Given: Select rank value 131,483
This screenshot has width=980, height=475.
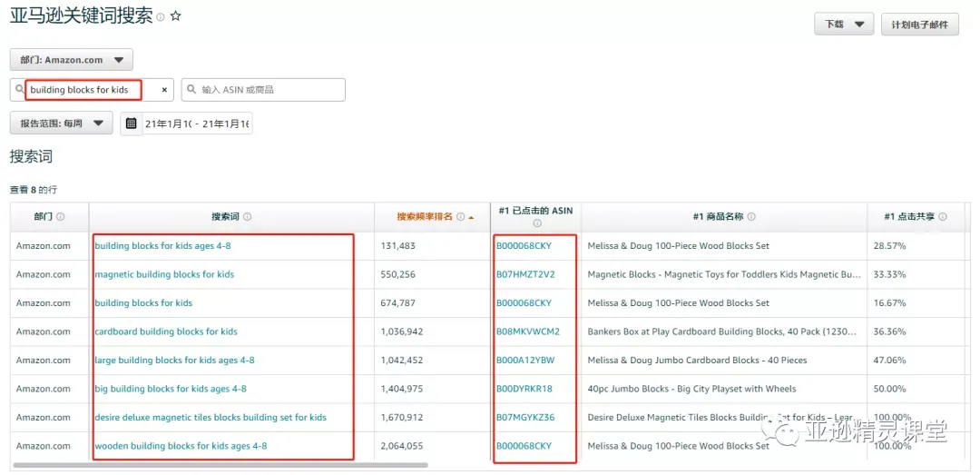Looking at the screenshot, I should tap(398, 246).
